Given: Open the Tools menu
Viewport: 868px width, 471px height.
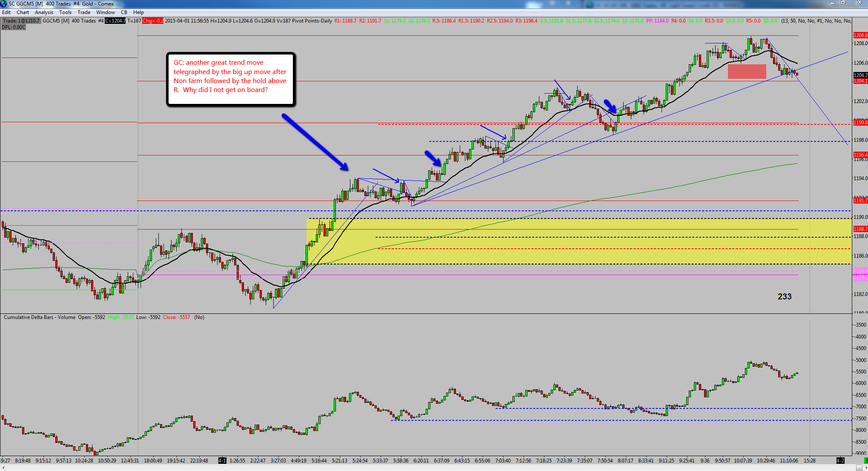Looking at the screenshot, I should pos(65,12).
